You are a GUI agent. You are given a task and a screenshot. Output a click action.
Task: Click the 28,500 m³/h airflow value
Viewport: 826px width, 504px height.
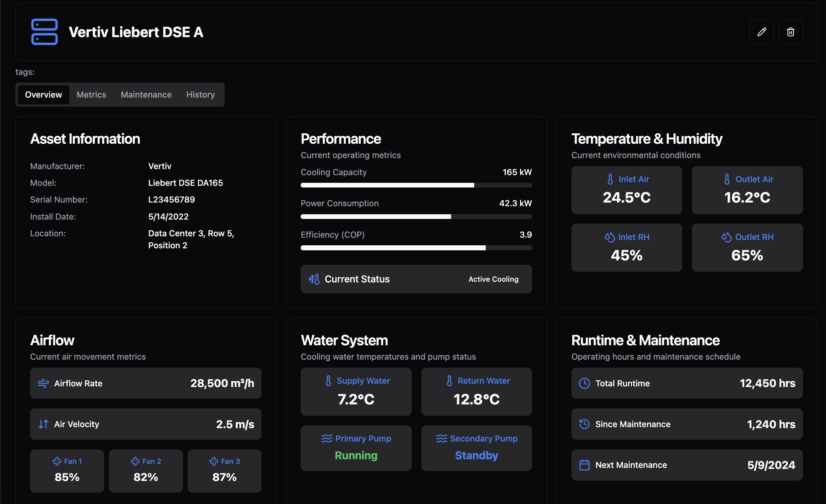point(222,383)
